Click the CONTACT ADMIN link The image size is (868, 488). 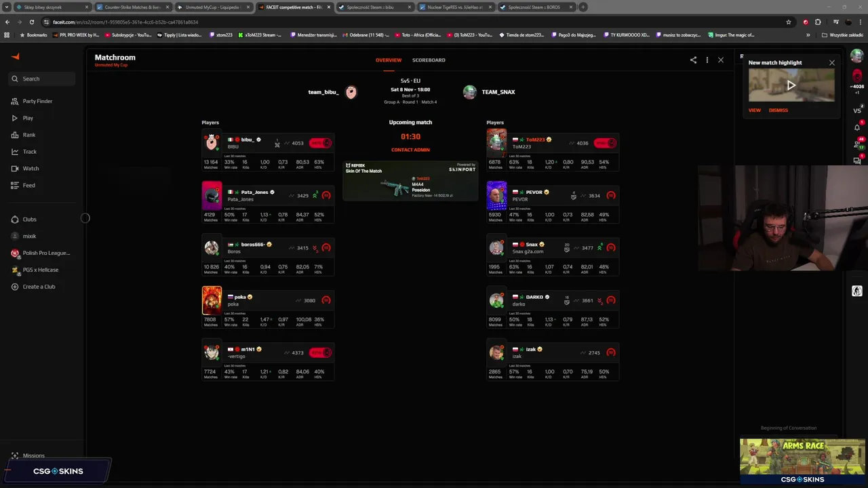point(410,150)
